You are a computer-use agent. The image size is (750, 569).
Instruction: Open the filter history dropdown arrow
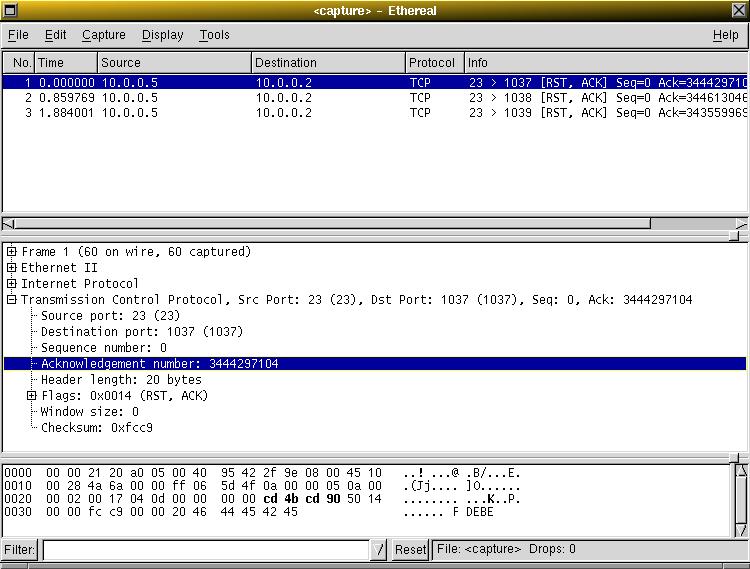[379, 549]
